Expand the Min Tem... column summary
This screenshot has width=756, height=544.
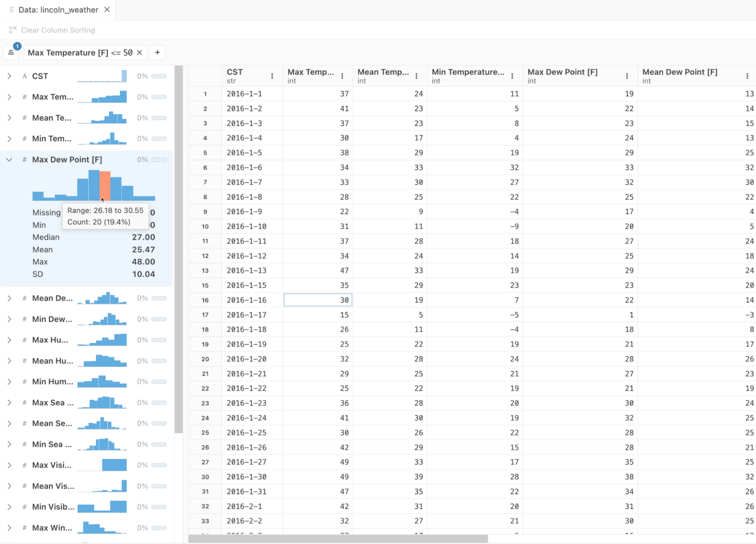(x=9, y=139)
